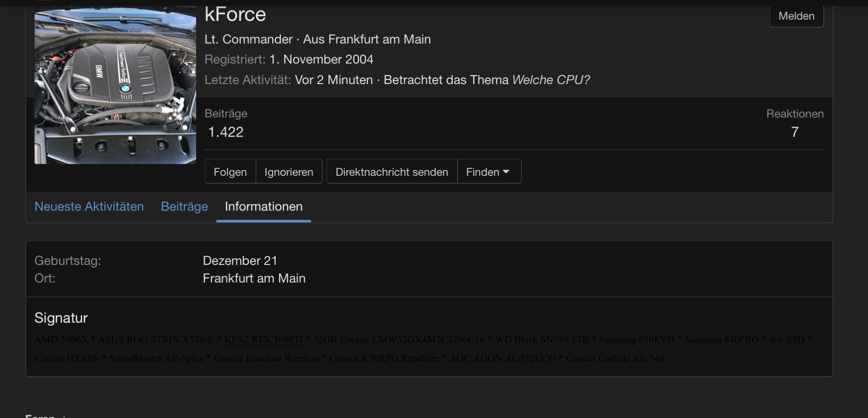
Task: Click Frankfurt am Main in the Ort row
Action: pyautogui.click(x=254, y=278)
